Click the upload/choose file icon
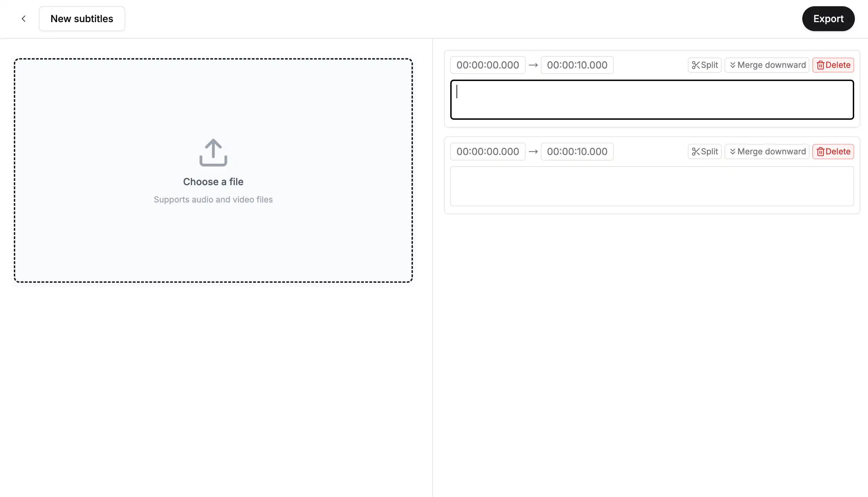The height and width of the screenshot is (497, 868). pyautogui.click(x=213, y=152)
